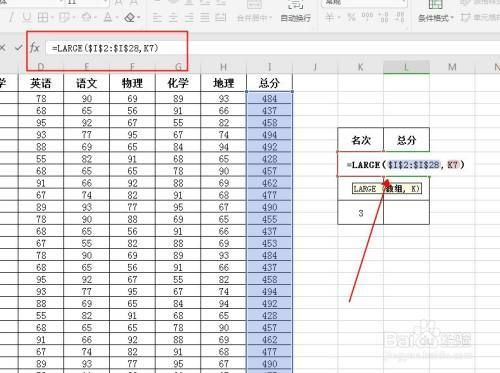Click the 地理 header cell
The width and height of the screenshot is (500, 373).
[223, 83]
